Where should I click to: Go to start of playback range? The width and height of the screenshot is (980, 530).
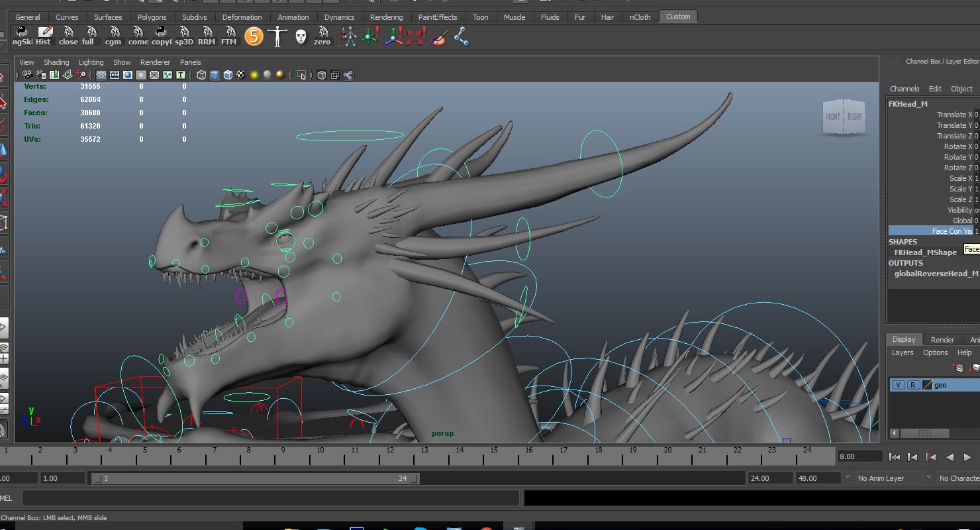[x=895, y=456]
